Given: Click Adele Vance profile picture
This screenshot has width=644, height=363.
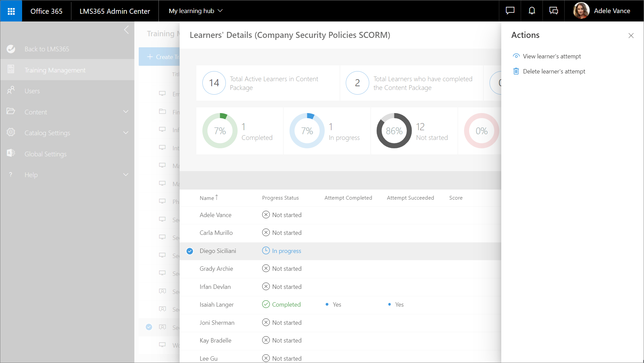Looking at the screenshot, I should (x=581, y=11).
